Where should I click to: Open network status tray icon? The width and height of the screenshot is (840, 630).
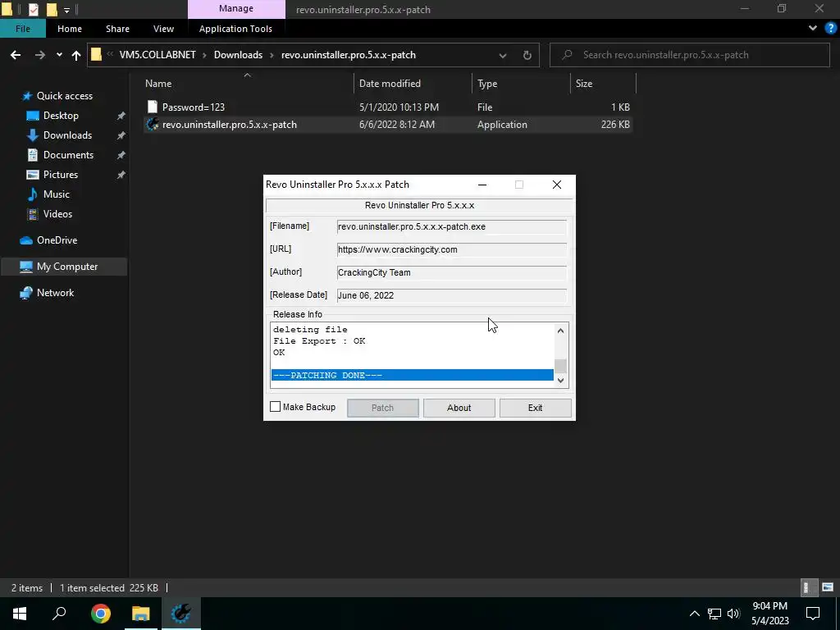(x=714, y=614)
